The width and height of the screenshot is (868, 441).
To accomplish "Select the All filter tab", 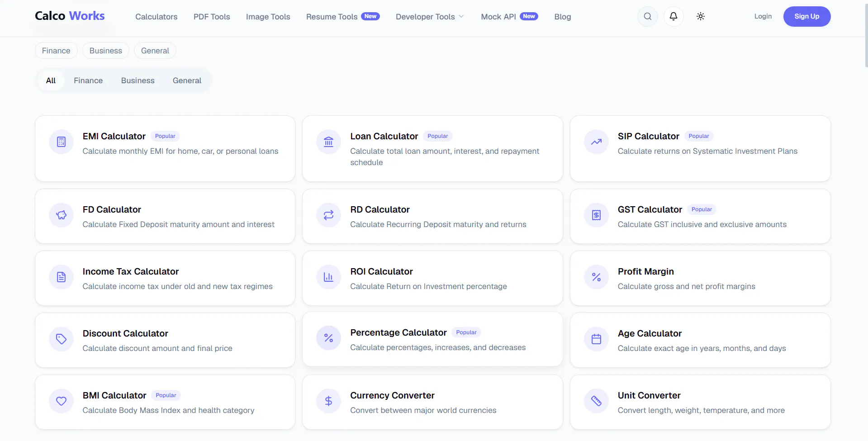I will pyautogui.click(x=51, y=81).
